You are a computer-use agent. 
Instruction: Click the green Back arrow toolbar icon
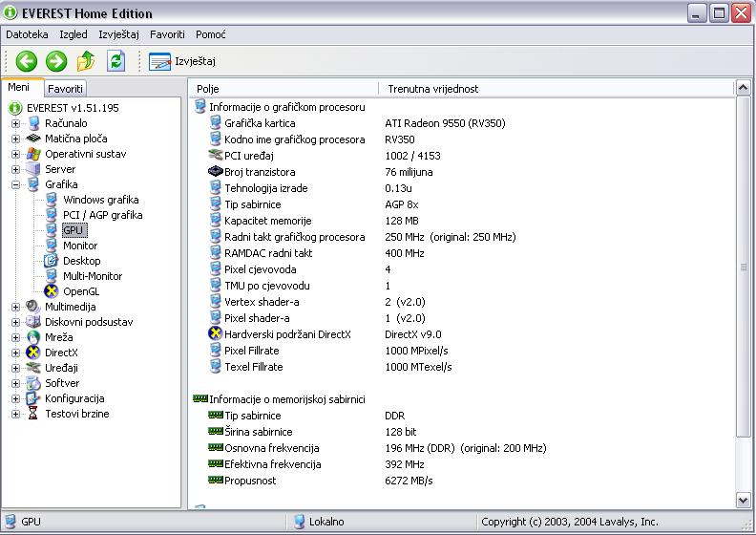tap(26, 61)
